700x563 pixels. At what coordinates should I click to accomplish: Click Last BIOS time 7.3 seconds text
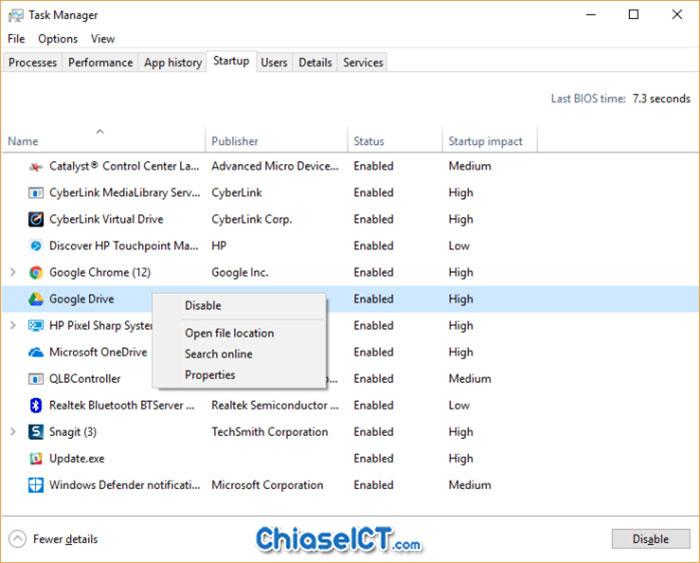point(621,99)
